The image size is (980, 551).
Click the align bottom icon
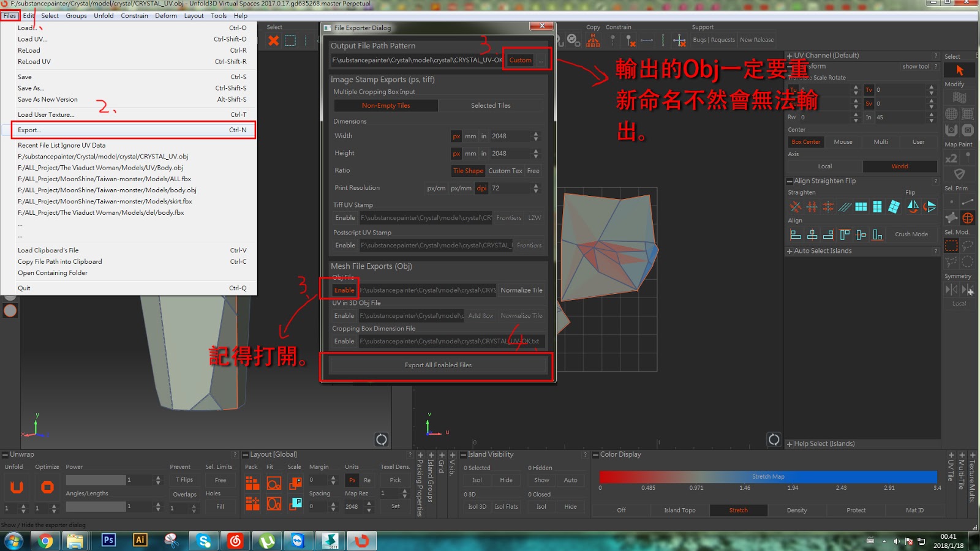(878, 234)
